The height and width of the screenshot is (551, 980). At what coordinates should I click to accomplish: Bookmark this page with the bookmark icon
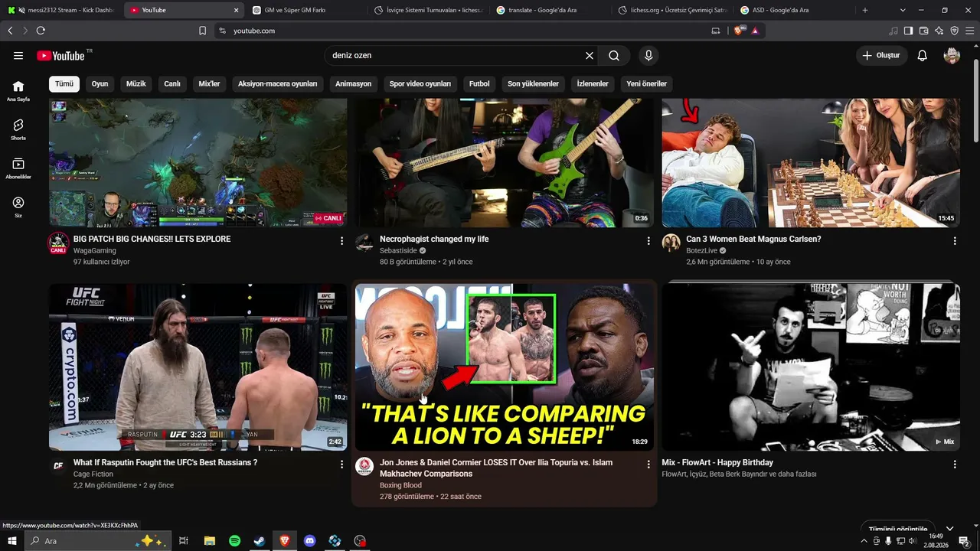[202, 31]
